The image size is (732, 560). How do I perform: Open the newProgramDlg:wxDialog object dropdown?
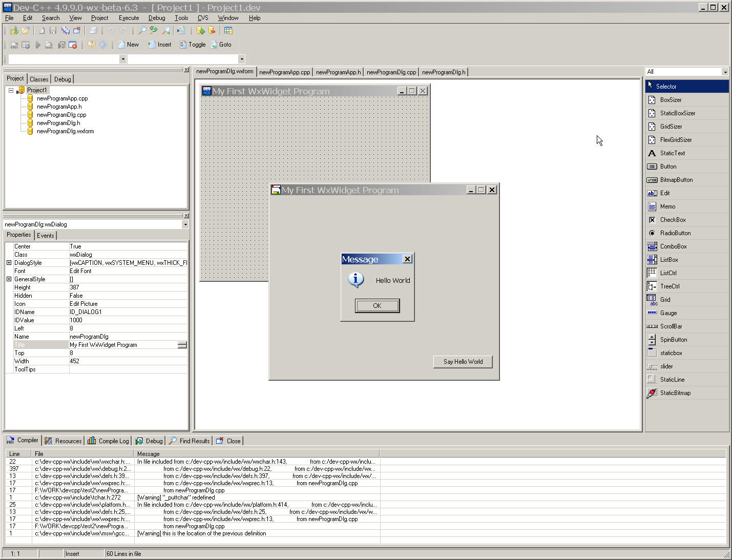click(185, 224)
